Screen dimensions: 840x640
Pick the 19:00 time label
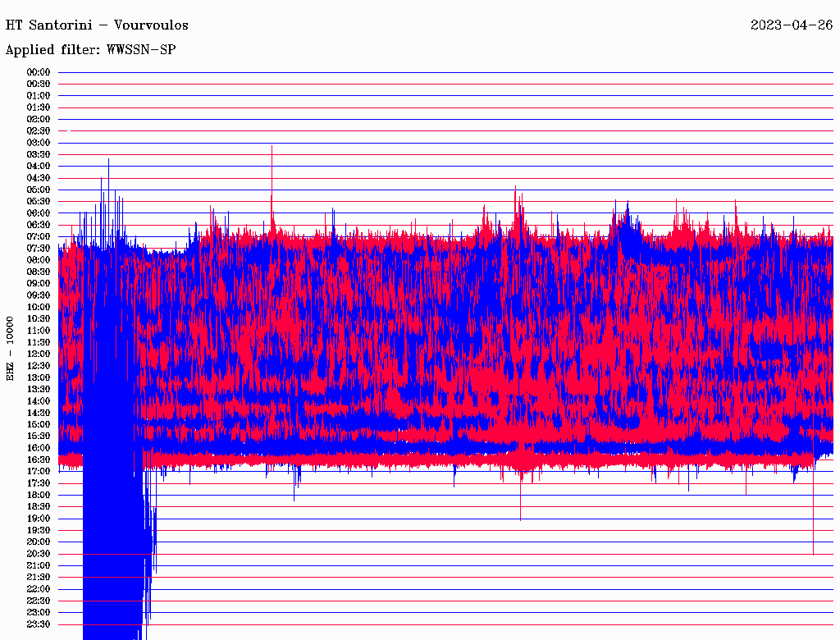tap(39, 519)
